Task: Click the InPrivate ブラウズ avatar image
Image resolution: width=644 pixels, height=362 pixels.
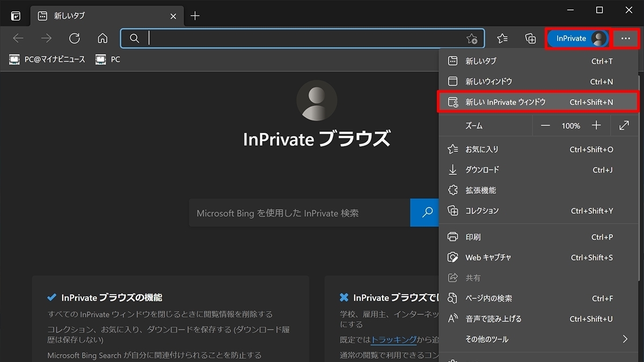Action: tap(317, 100)
